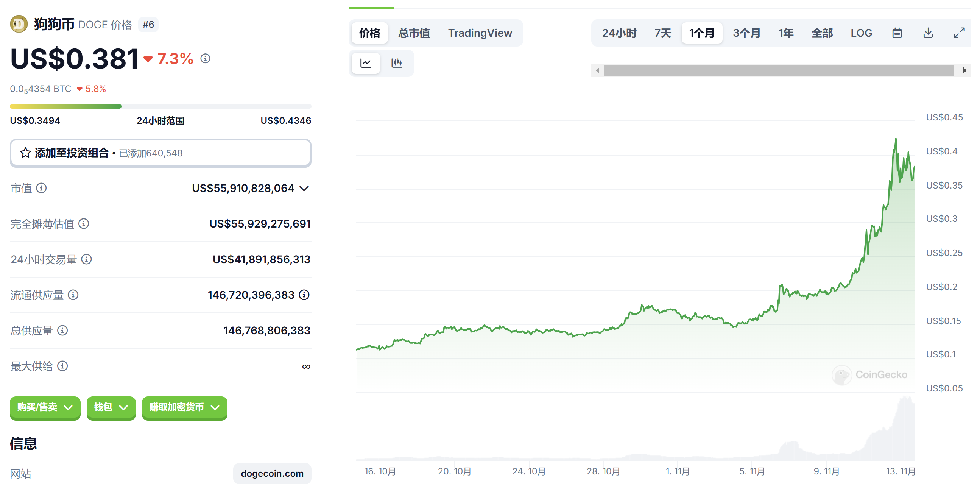Image resolution: width=980 pixels, height=485 pixels.
Task: Switch to candlestick chart icon
Action: coord(396,63)
